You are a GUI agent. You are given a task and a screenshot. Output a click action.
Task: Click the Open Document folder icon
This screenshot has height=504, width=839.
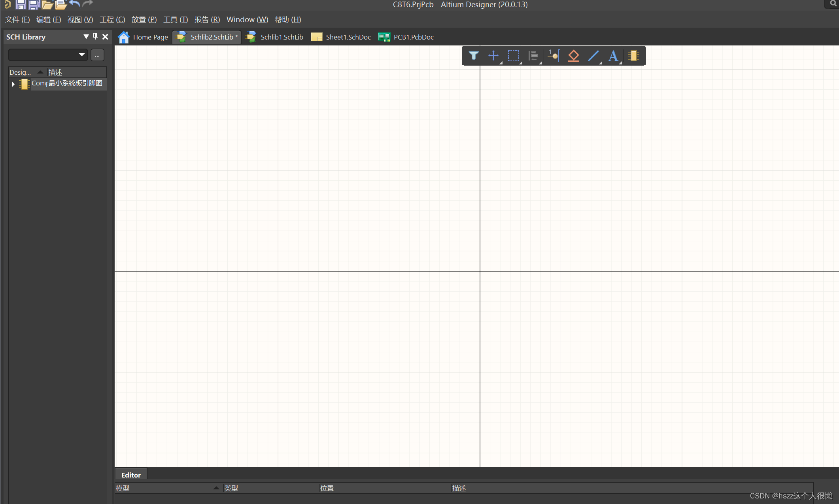pyautogui.click(x=47, y=4)
